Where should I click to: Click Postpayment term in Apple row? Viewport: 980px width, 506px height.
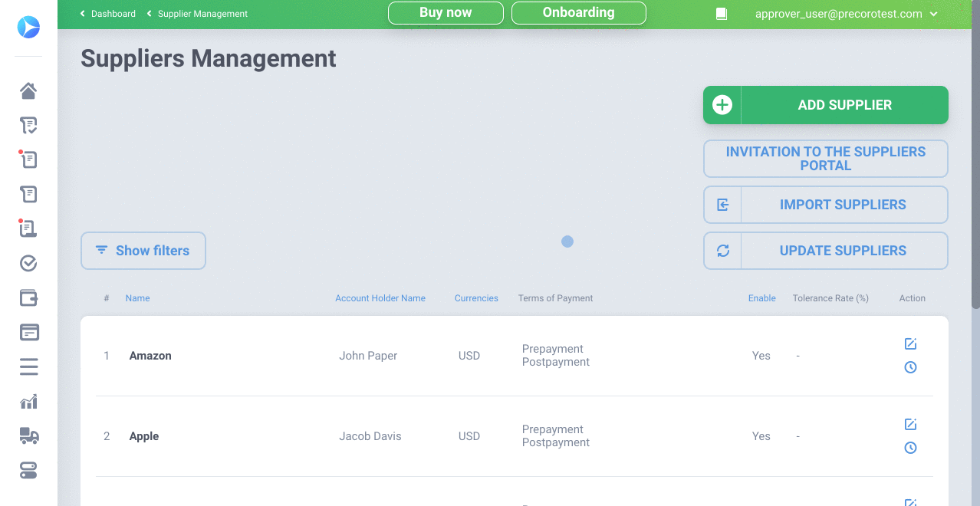[556, 442]
